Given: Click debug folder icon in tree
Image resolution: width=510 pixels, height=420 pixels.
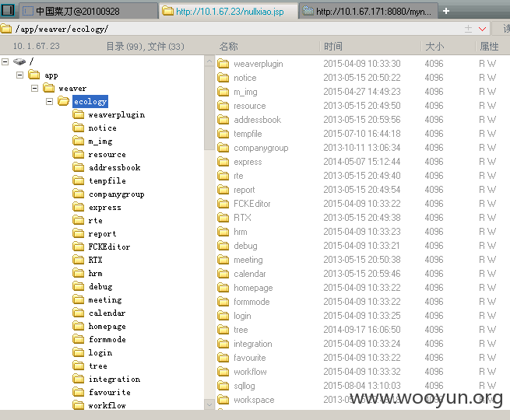Looking at the screenshot, I should (x=78, y=286).
